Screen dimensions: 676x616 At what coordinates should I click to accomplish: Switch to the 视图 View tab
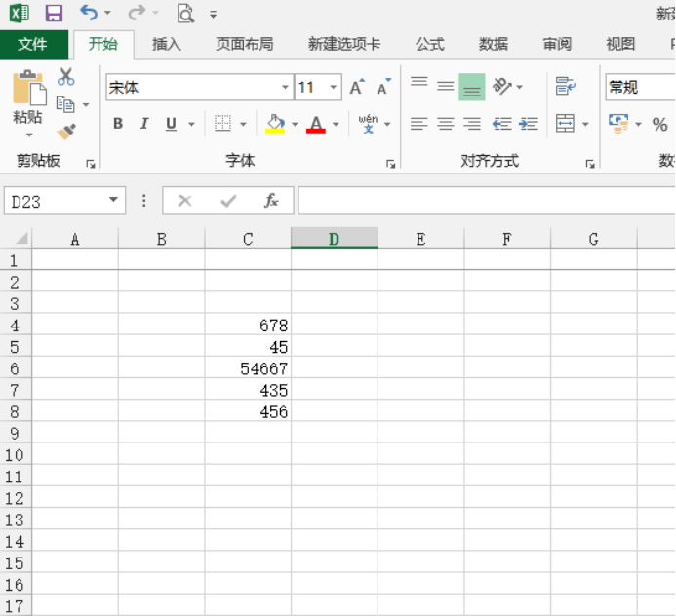point(620,45)
